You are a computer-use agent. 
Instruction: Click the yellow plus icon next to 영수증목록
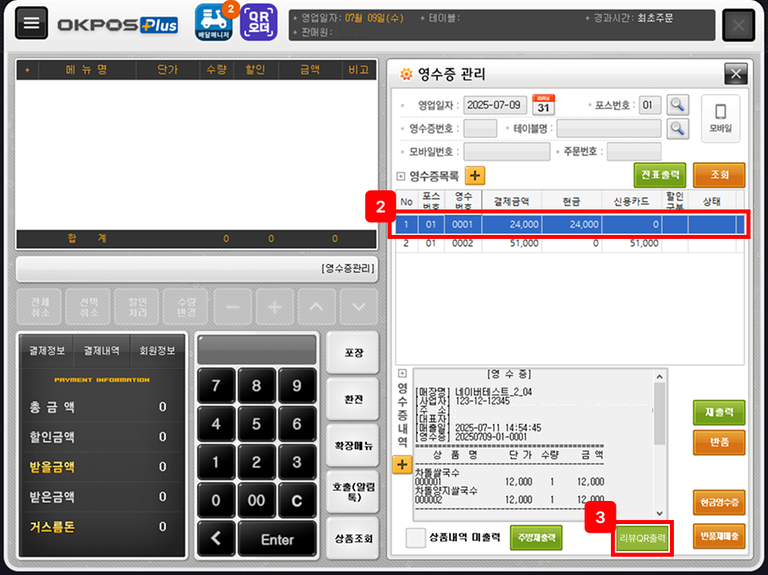[474, 175]
